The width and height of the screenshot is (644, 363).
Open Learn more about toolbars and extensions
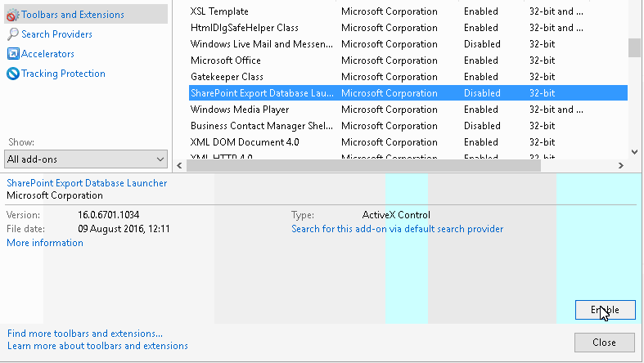(x=97, y=346)
